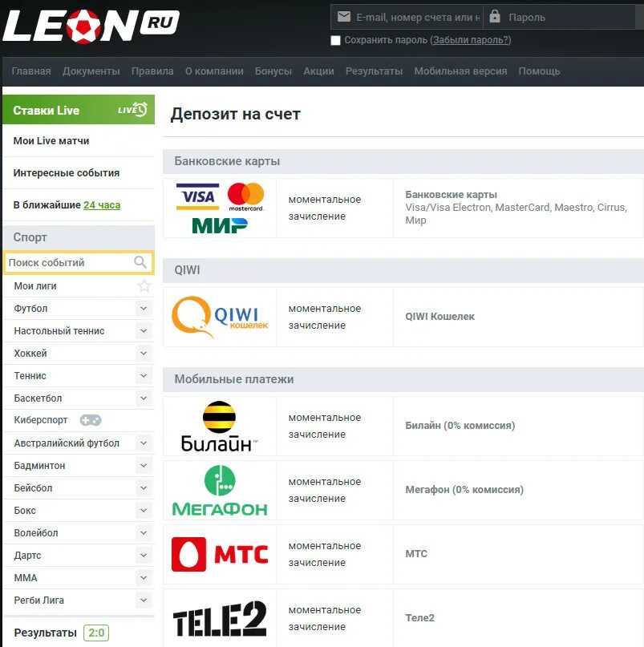Select the Теле2 deposit text
The width and height of the screenshot is (644, 647).
pyautogui.click(x=419, y=617)
